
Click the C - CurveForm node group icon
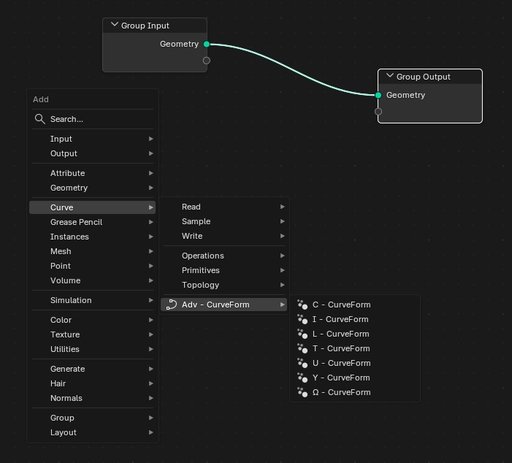tap(302, 305)
